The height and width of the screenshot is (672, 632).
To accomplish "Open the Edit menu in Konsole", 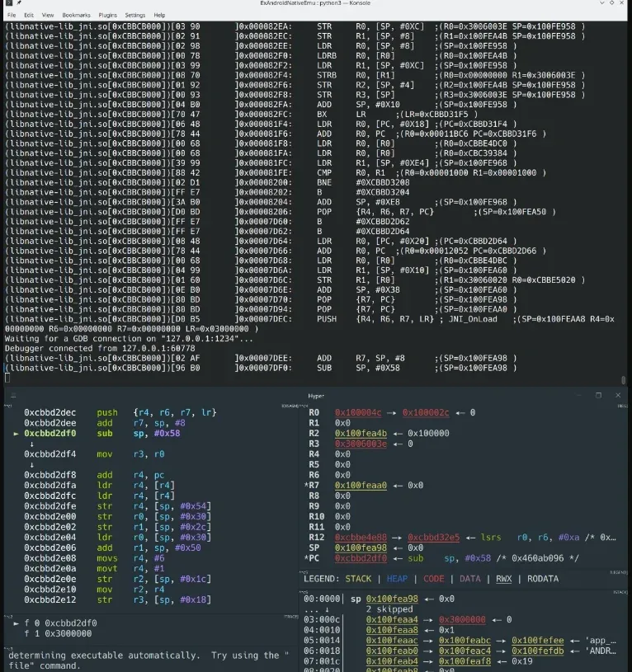I will [x=29, y=15].
